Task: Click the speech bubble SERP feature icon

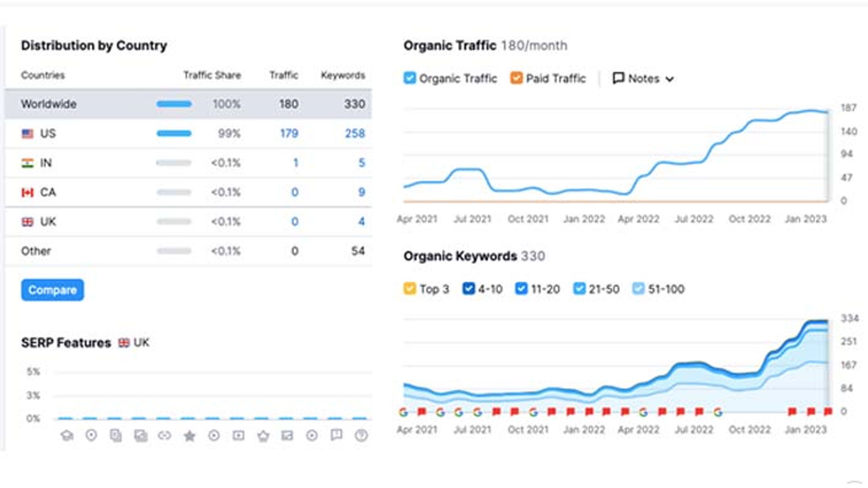Action: [x=336, y=435]
